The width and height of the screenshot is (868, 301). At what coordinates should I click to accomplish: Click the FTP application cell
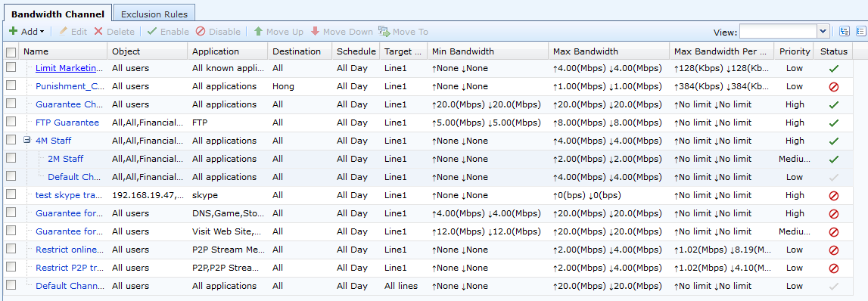200,123
